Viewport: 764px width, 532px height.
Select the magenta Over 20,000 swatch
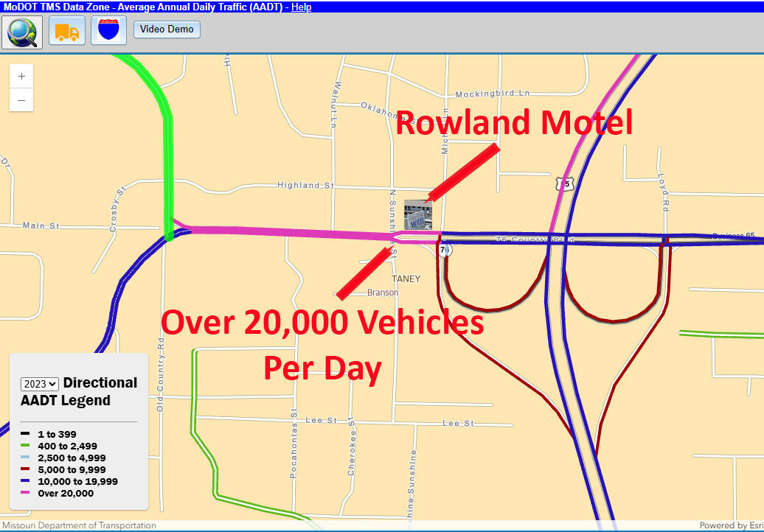(x=25, y=492)
